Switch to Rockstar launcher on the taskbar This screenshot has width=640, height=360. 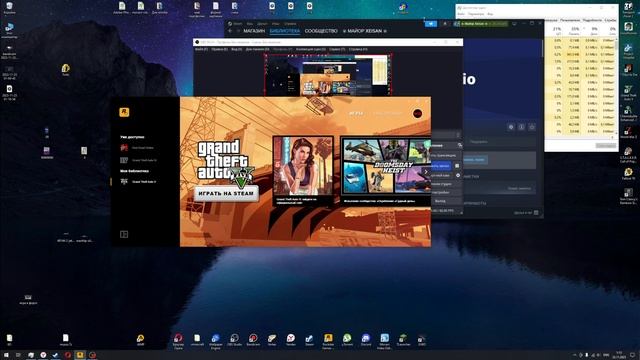tap(80, 355)
